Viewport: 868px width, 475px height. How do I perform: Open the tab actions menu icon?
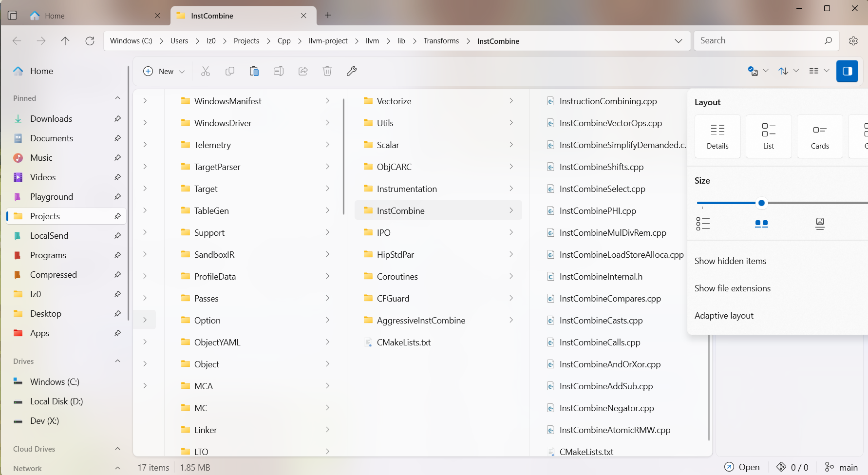13,16
